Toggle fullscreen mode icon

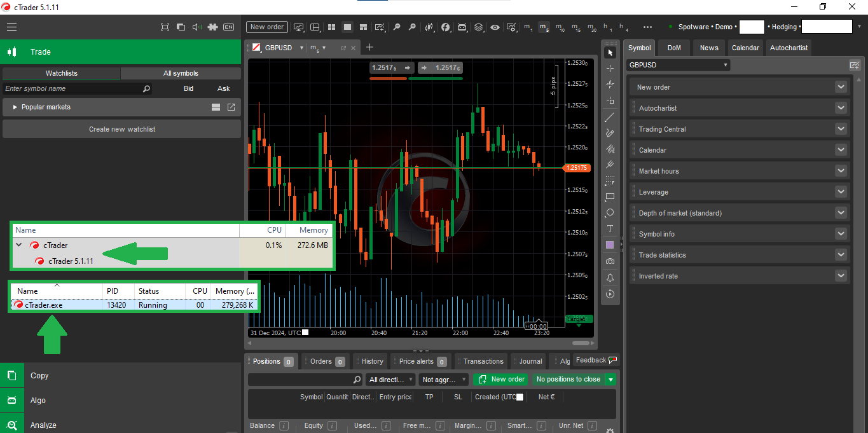(x=165, y=27)
